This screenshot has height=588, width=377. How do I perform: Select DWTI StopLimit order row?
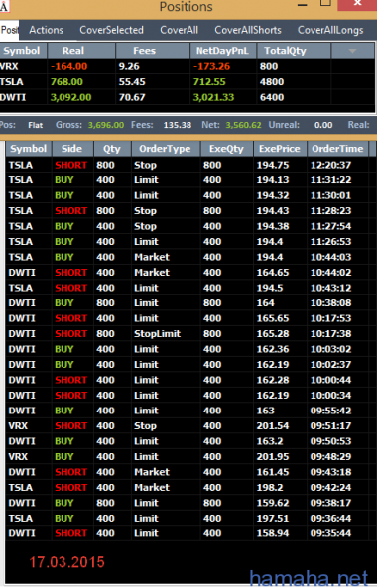pos(188,334)
